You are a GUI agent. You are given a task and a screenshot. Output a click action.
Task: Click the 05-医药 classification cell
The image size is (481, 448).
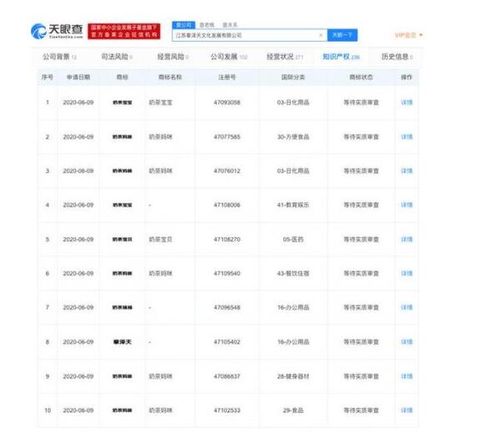tap(293, 239)
